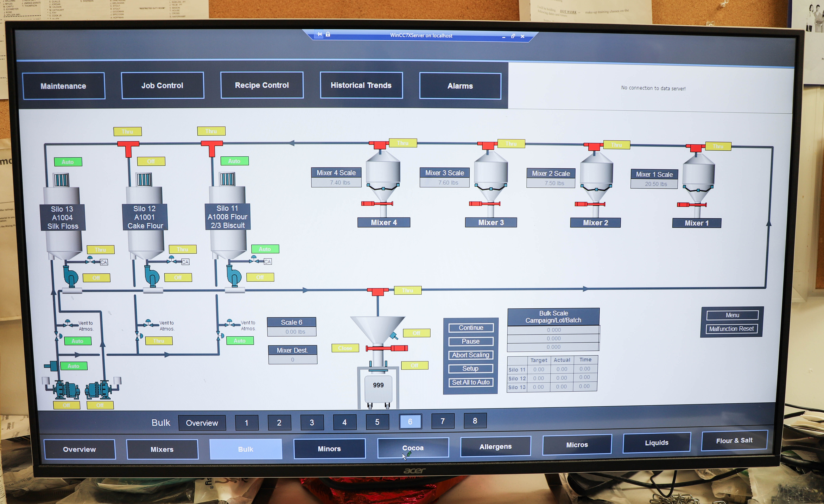The width and height of the screenshot is (824, 504).
Task: Select the red diverter valve above Mixer 1
Action: [696, 148]
